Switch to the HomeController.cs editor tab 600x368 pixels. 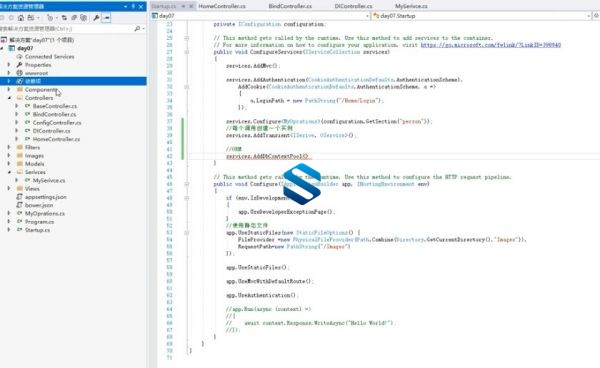pos(222,6)
